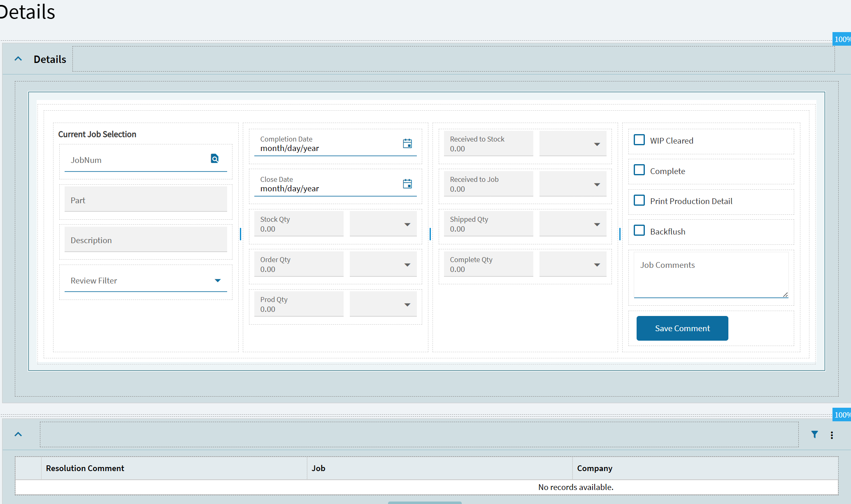The image size is (851, 504).
Task: Enable the Complete checkbox
Action: pos(639,170)
